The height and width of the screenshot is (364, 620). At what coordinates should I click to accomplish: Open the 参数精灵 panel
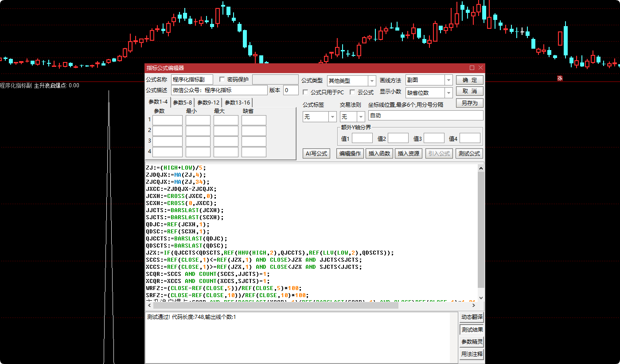pos(472,342)
